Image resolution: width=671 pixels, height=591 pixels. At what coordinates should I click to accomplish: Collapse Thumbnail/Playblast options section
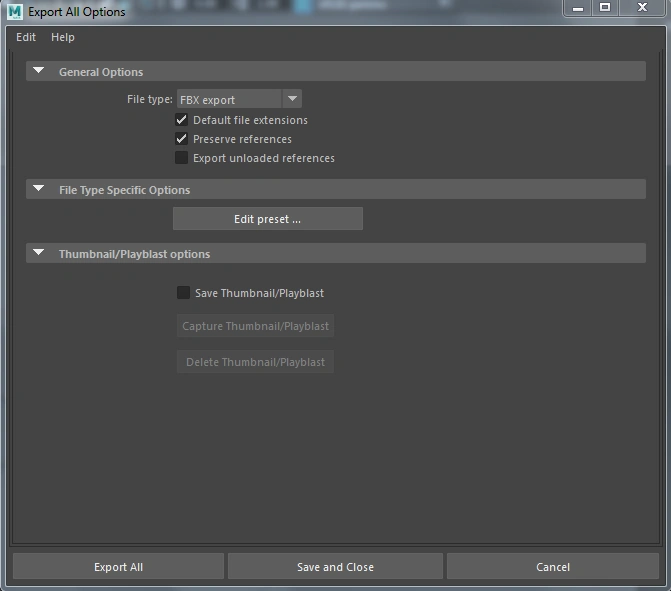[x=39, y=253]
